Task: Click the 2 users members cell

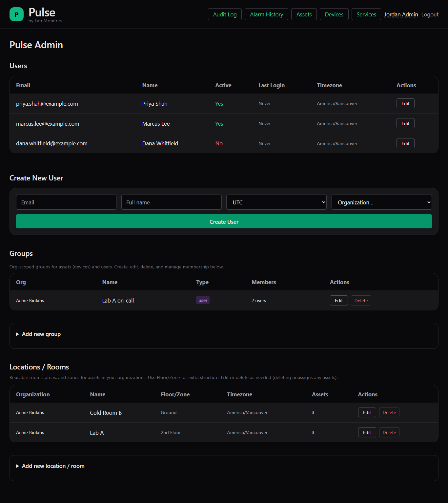Action: point(259,301)
